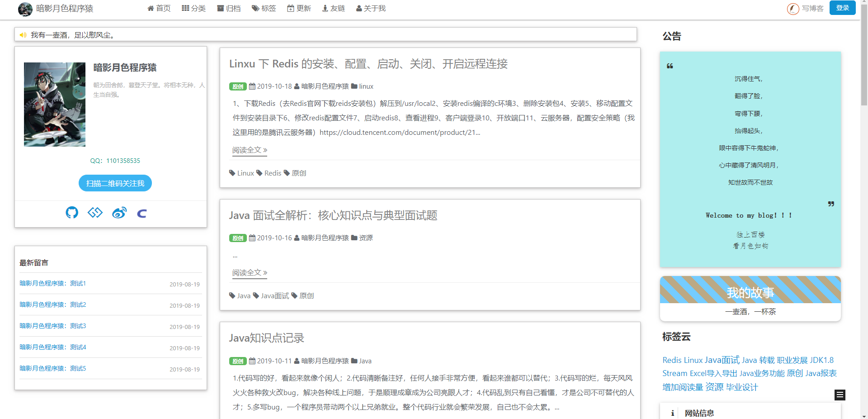
Task: Click the 登录 button
Action: 842,8
